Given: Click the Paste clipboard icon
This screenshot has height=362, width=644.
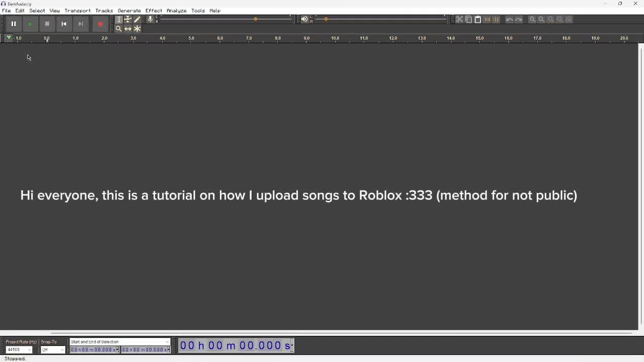Looking at the screenshot, I should [478, 19].
